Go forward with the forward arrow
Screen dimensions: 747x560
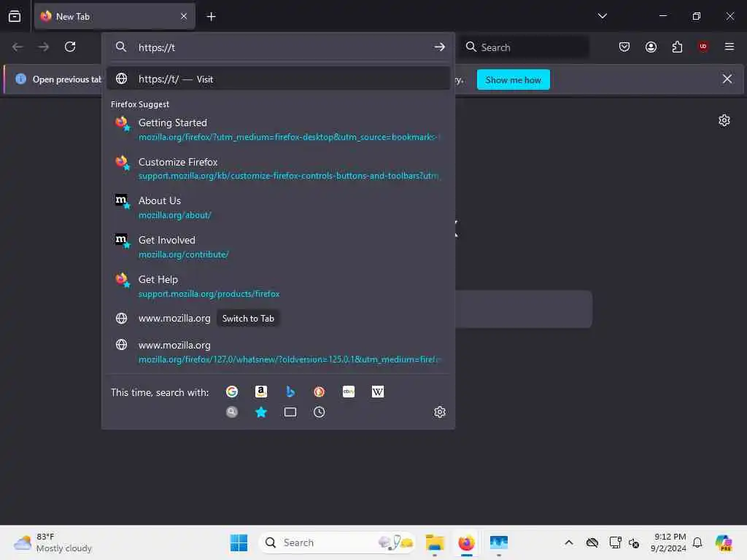44,47
